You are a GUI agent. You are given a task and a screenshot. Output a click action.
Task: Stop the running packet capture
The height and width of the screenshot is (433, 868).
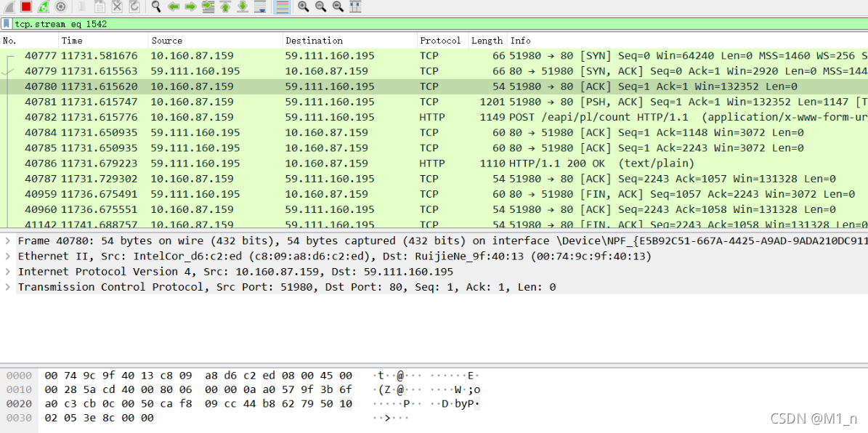(26, 7)
